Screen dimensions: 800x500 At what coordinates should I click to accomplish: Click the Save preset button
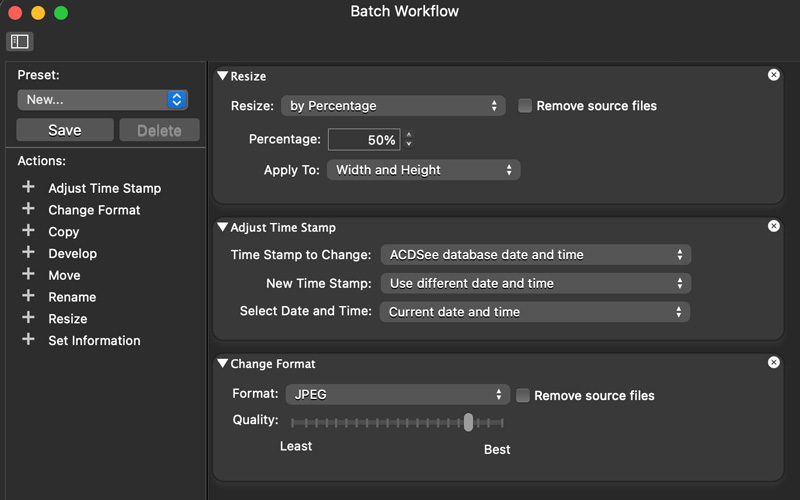point(65,130)
